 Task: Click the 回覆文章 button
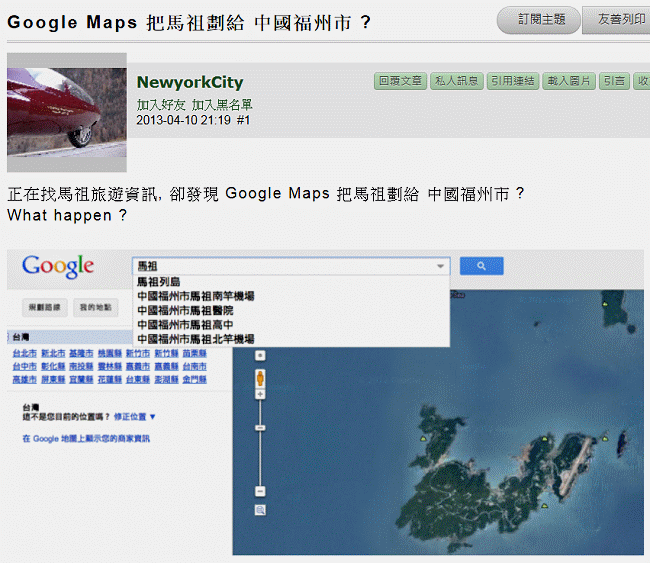(x=400, y=81)
